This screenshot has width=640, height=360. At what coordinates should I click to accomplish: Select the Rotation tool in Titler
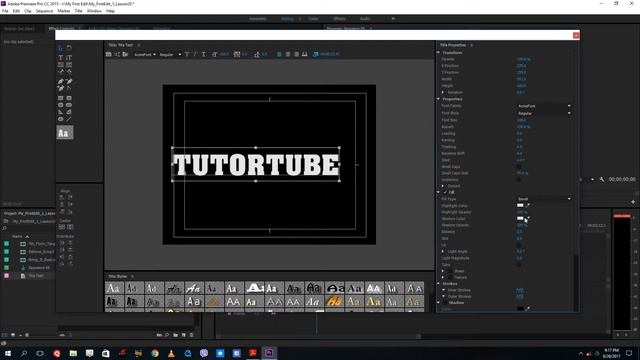point(69,48)
